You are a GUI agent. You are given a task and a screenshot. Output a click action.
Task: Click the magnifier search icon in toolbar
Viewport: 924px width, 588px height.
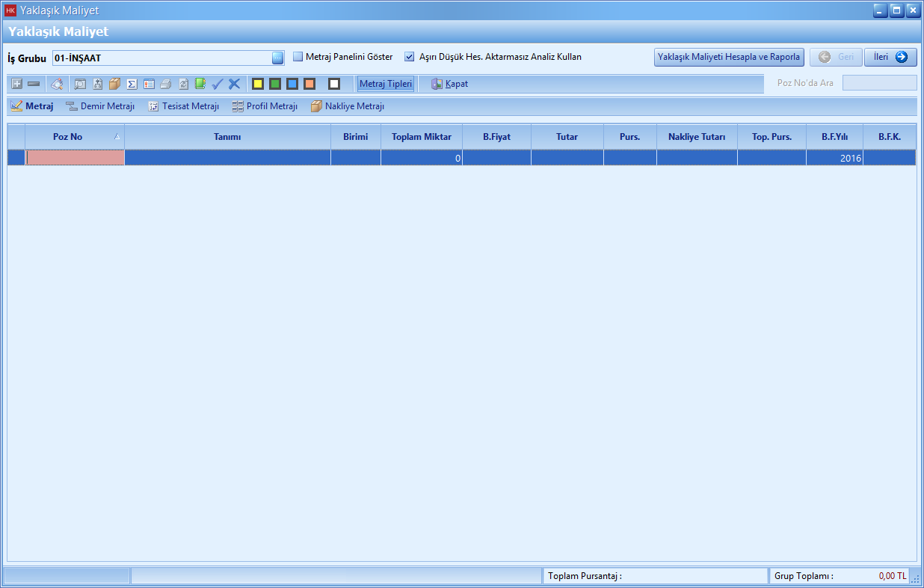tap(80, 84)
